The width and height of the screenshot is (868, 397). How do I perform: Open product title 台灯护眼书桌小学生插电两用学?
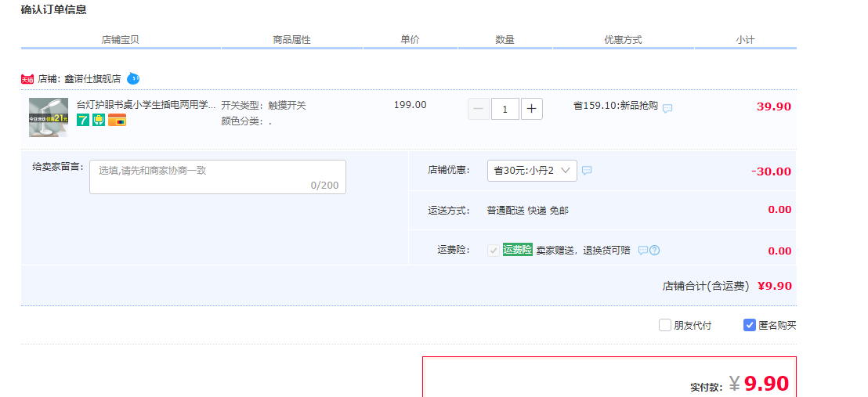(x=146, y=105)
